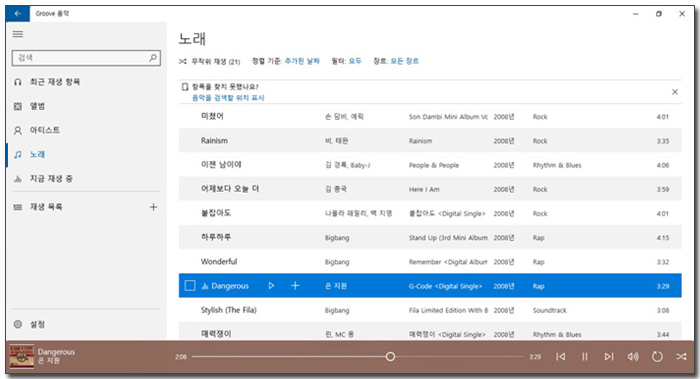This screenshot has height=379, width=700.
Task: Skip to the next track
Action: [609, 356]
